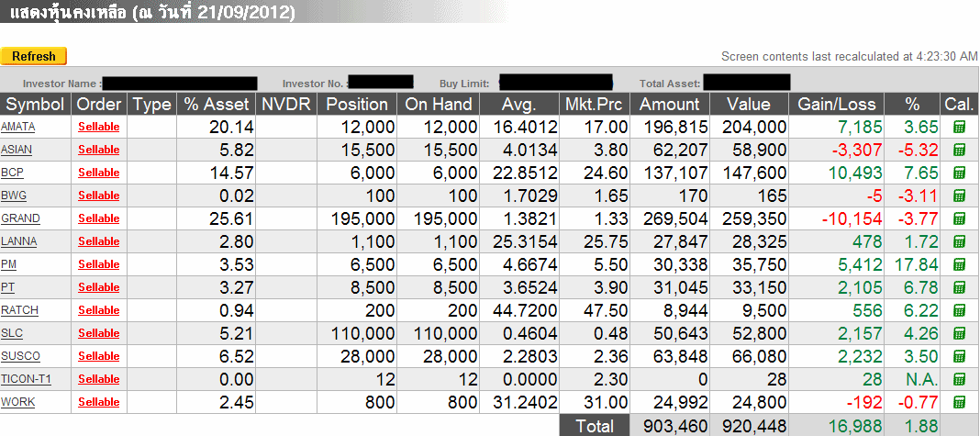
Task: Open the TICON-T1 symbol link
Action: (x=27, y=378)
